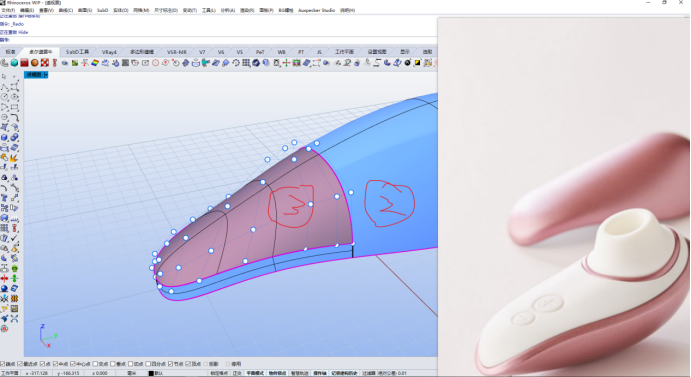Choose the polyline tool in left sidebar
Image resolution: width=691 pixels, height=377 pixels.
4,86
